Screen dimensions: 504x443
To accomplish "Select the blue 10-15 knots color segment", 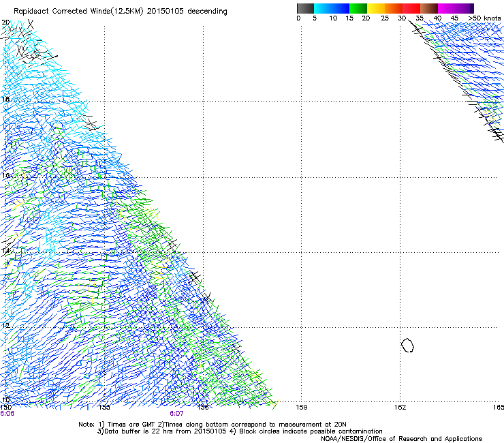I will point(341,8).
